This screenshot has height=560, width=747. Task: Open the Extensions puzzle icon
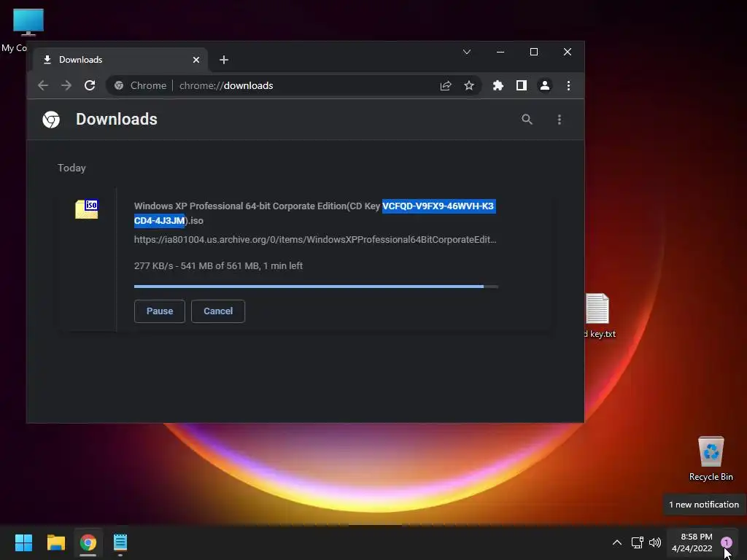(x=498, y=86)
